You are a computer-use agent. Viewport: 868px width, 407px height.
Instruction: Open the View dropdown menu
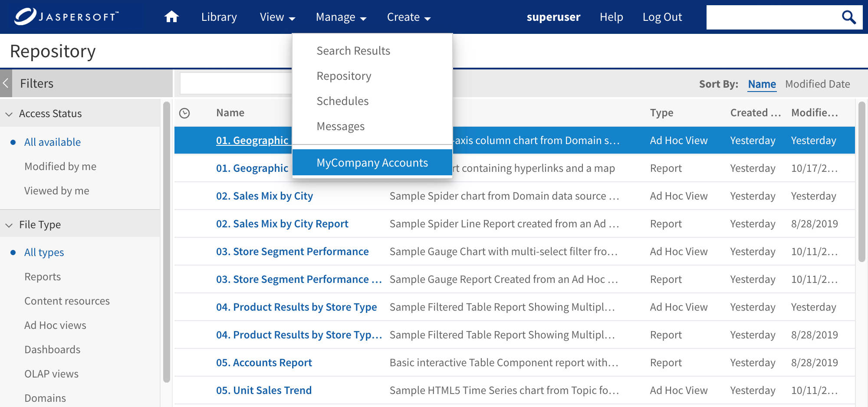coord(277,17)
